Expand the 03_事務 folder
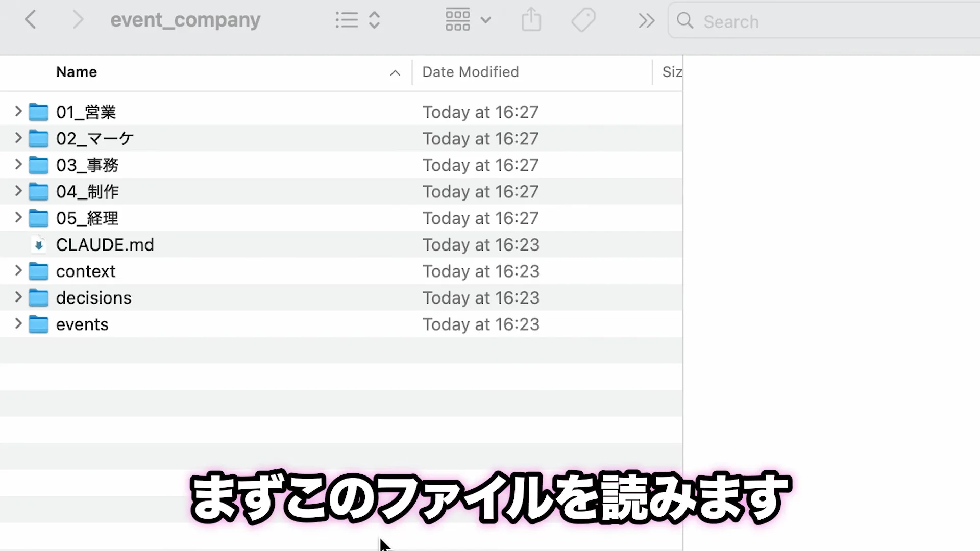 point(18,164)
